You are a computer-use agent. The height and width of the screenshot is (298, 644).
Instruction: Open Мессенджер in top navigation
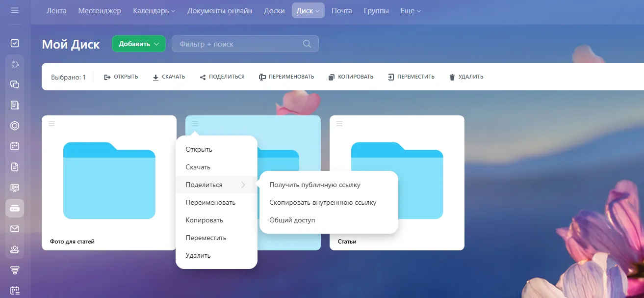pyautogui.click(x=100, y=10)
